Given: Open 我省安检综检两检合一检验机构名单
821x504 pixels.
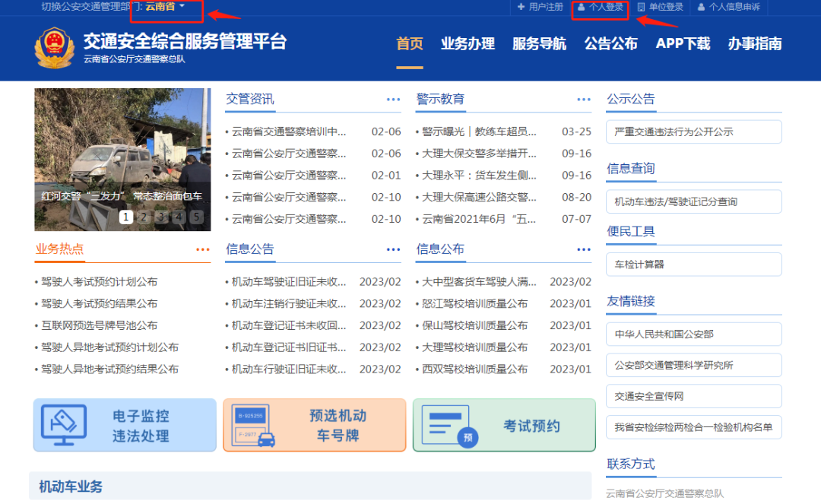Looking at the screenshot, I should point(694,427).
